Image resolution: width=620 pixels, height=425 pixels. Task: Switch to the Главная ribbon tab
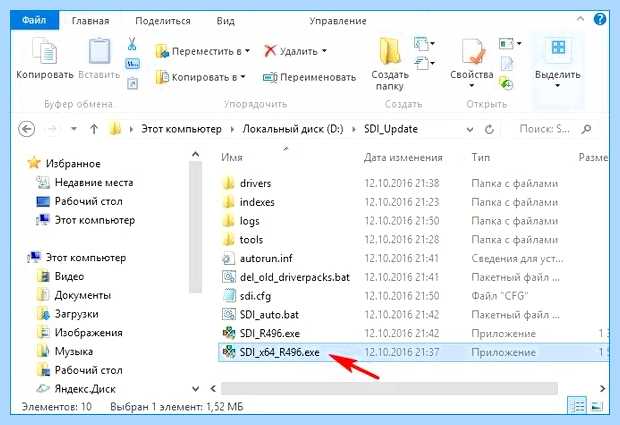point(91,21)
